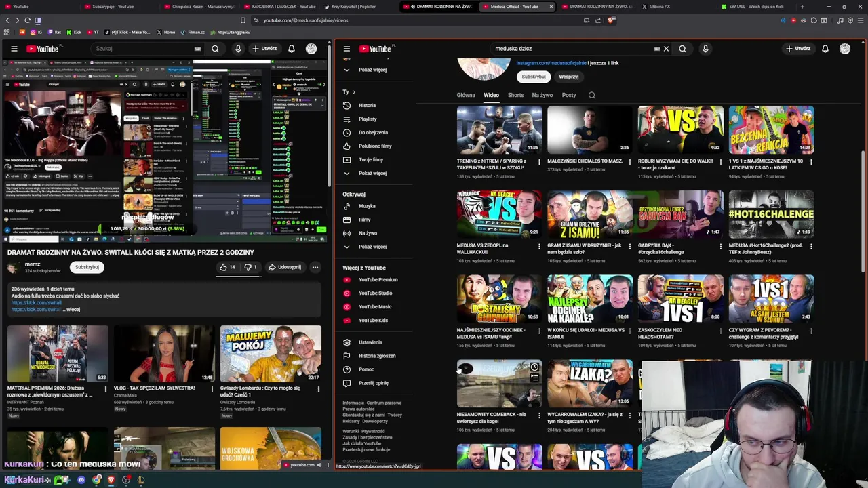868x488 pixels.
Task: Open hamburger guide menu in left YouTube window
Action: (x=14, y=49)
